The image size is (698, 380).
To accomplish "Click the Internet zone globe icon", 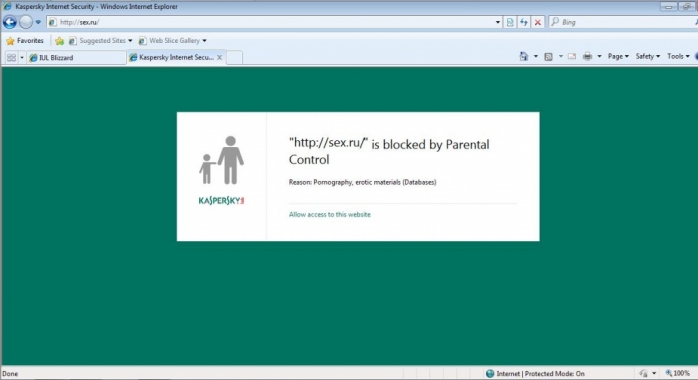I will point(490,374).
